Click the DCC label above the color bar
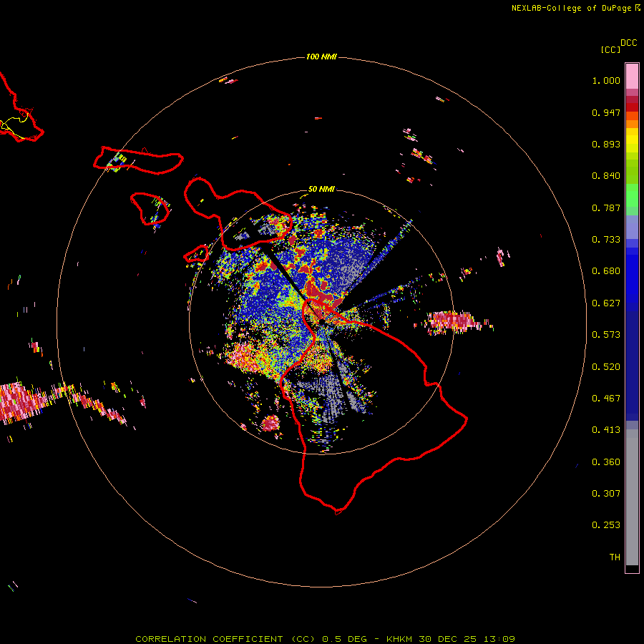 coord(628,43)
